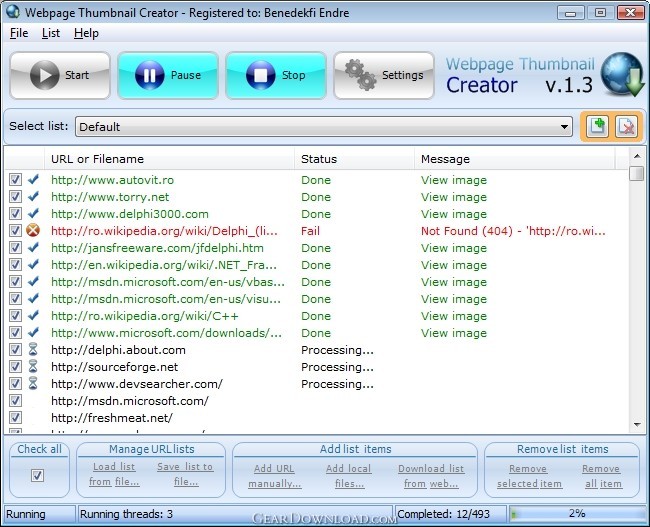Click the done checkmark for ro.wikipedia C++ row
The width and height of the screenshot is (650, 527).
[x=33, y=316]
